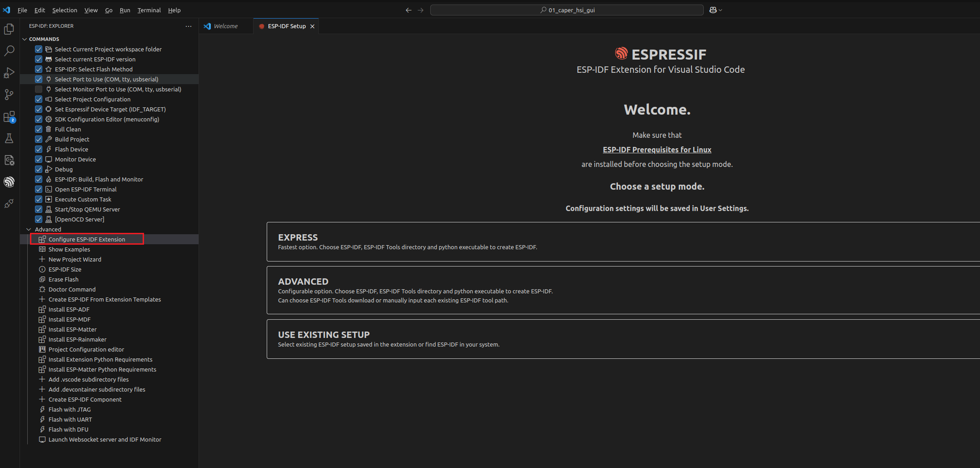Open the File menu
Image resolution: width=980 pixels, height=468 pixels.
pyautogui.click(x=22, y=10)
